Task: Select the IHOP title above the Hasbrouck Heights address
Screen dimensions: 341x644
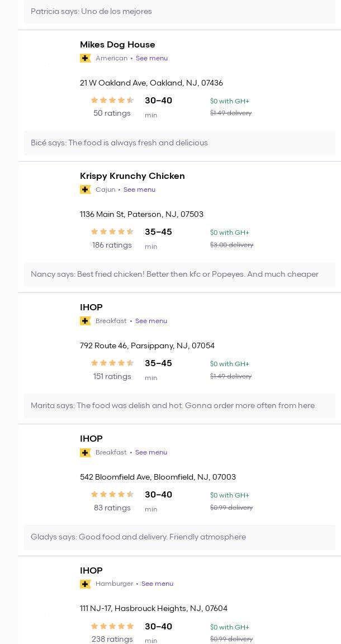Action: 91,570
